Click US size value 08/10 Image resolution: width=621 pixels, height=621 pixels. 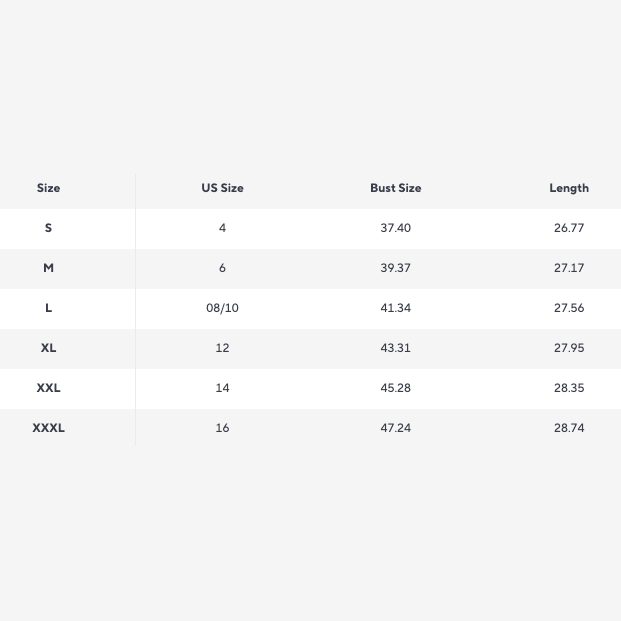click(x=222, y=308)
